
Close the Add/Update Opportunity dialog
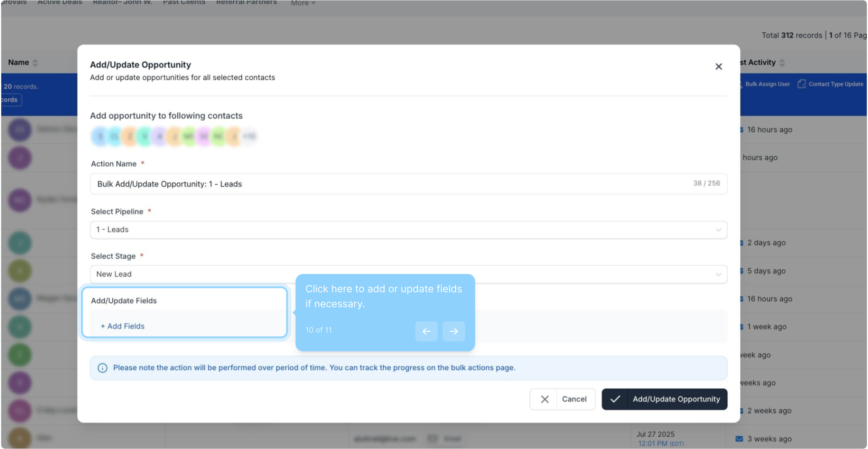click(718, 67)
